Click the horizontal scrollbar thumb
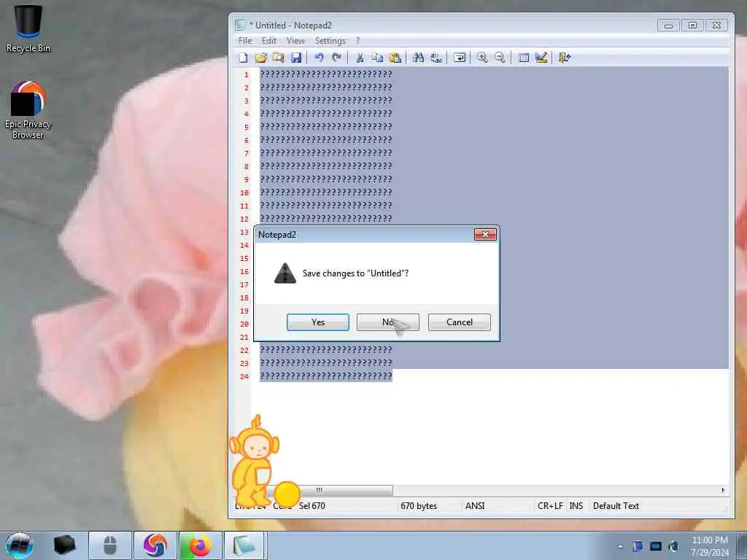Screen dimensions: 747x560 [x=329, y=490]
